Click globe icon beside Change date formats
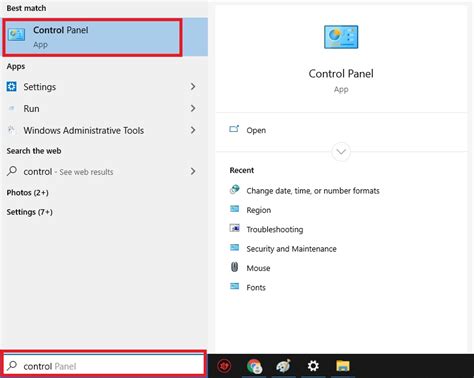474x378 pixels. point(235,190)
